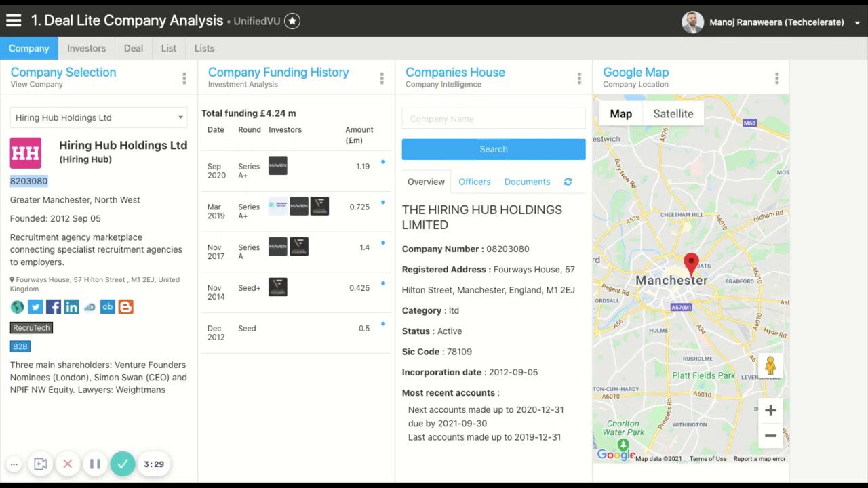Cancel the screen recording with the X
This screenshot has height=488, width=868.
pos(68,464)
